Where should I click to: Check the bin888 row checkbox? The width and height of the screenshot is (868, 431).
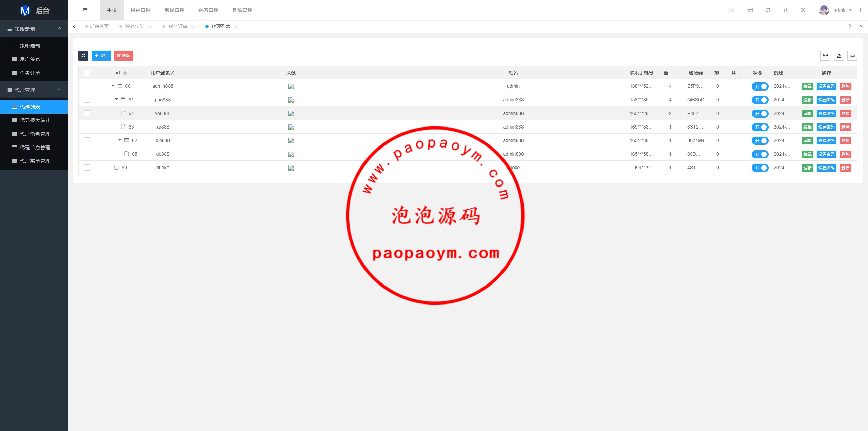point(87,140)
